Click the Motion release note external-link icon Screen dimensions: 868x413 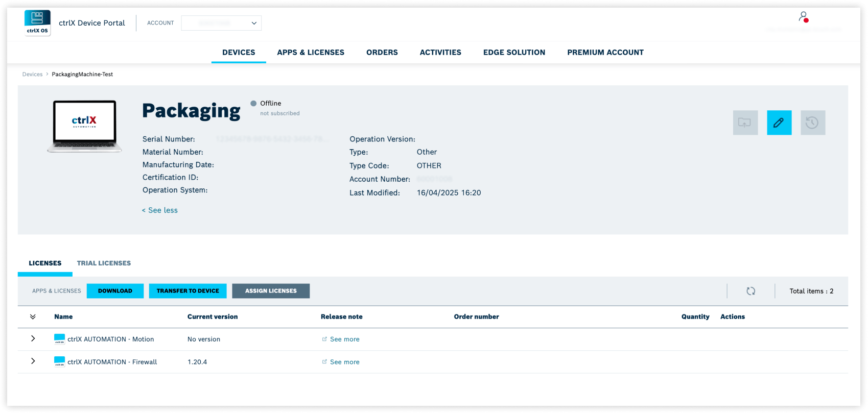324,339
